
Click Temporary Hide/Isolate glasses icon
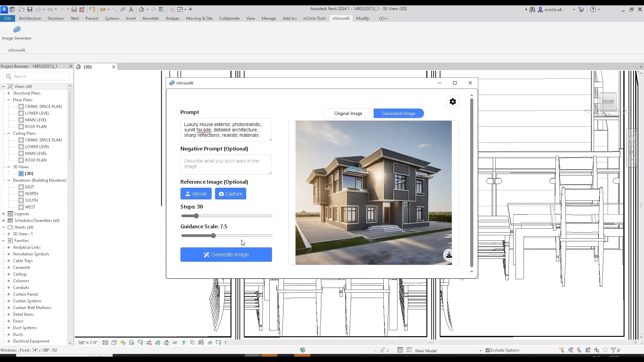click(x=175, y=343)
